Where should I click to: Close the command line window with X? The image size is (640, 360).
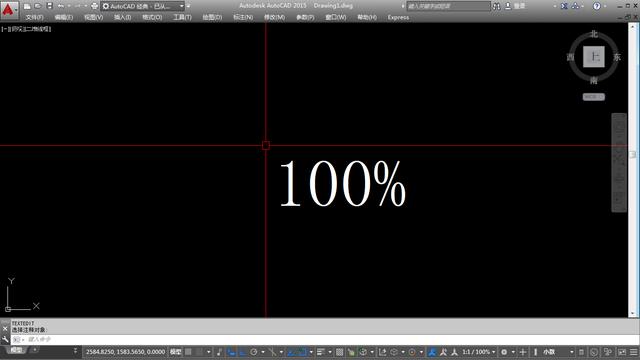[x=5, y=329]
